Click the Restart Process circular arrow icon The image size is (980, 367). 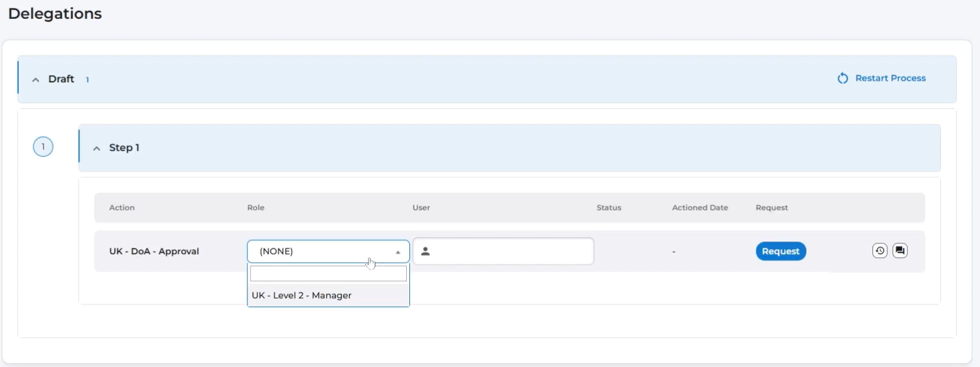click(843, 78)
